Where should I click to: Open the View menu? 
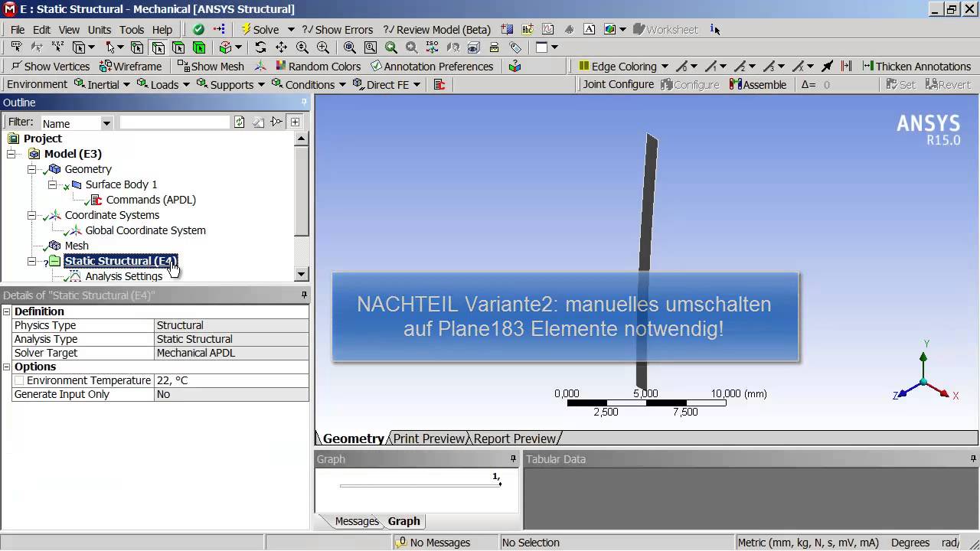69,30
